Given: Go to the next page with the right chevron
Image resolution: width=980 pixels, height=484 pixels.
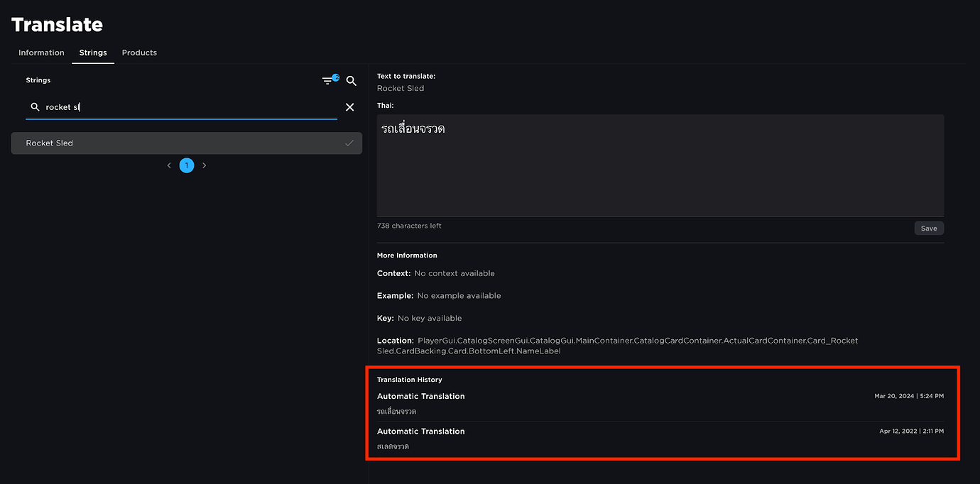Looking at the screenshot, I should (x=204, y=165).
